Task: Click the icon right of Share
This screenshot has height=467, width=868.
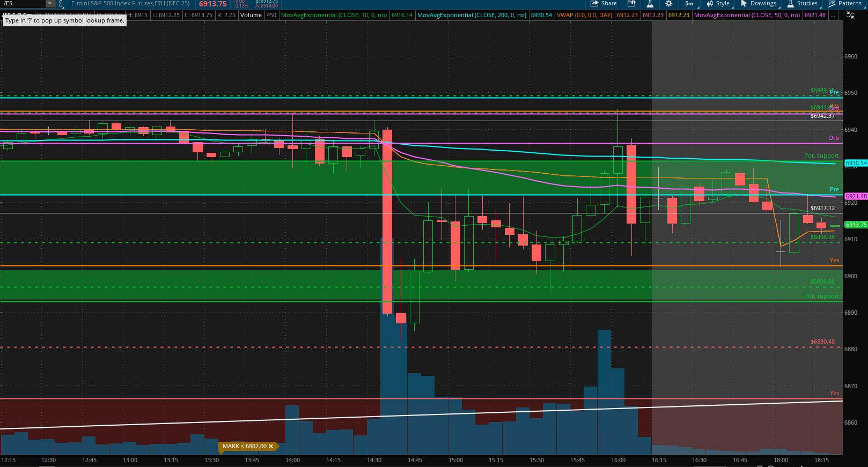Action: [x=631, y=3]
